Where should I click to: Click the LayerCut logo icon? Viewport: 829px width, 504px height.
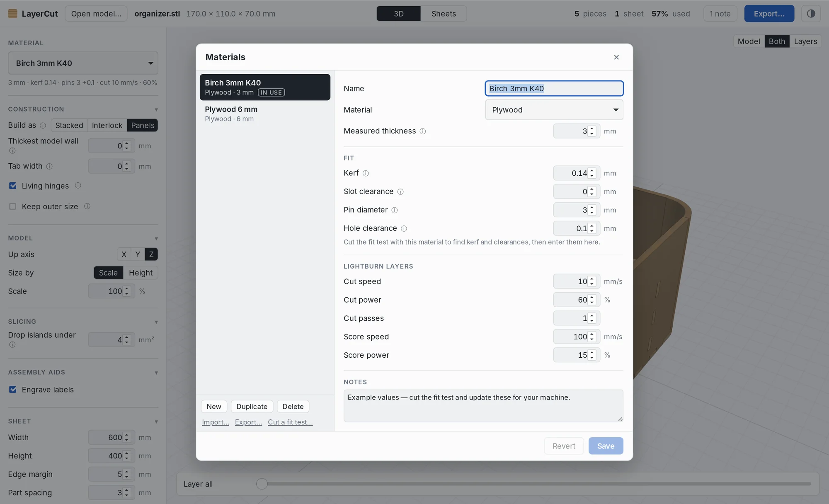tap(13, 14)
